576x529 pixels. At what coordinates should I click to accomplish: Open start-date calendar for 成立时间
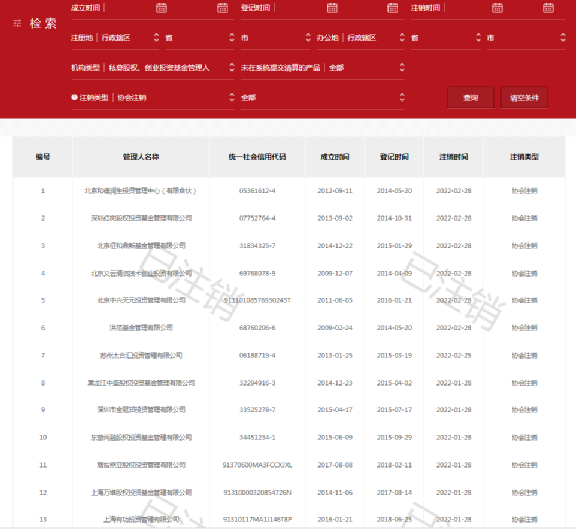161,8
